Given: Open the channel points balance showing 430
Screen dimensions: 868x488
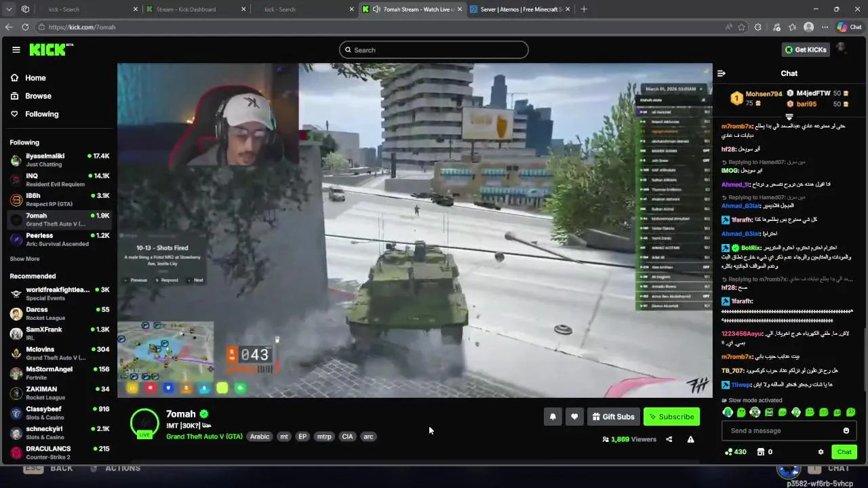Looking at the screenshot, I should point(736,452).
